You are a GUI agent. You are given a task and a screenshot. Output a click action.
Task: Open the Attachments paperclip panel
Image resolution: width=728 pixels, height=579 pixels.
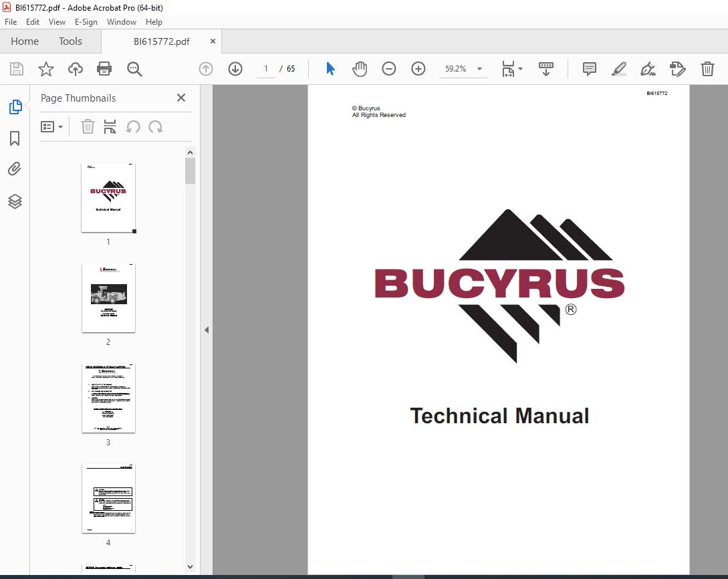click(15, 169)
